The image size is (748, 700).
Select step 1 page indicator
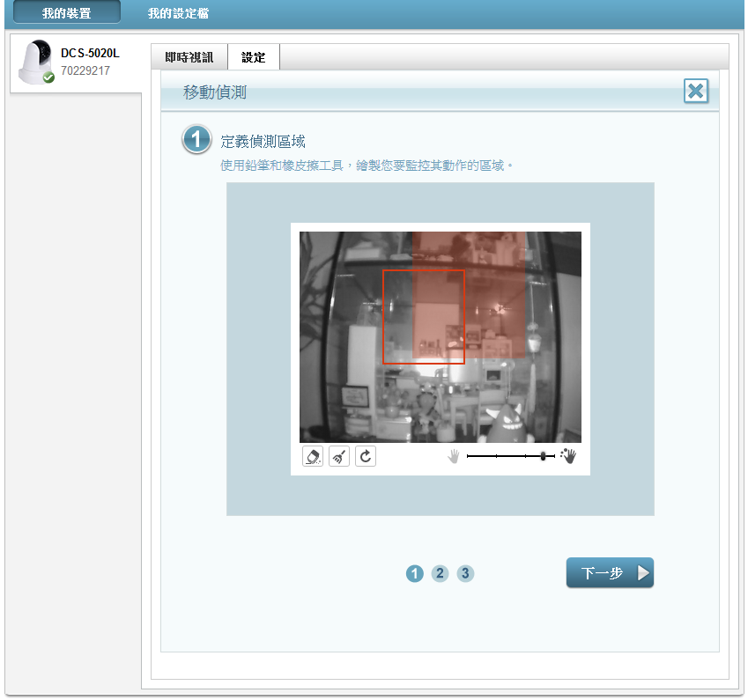tap(415, 573)
